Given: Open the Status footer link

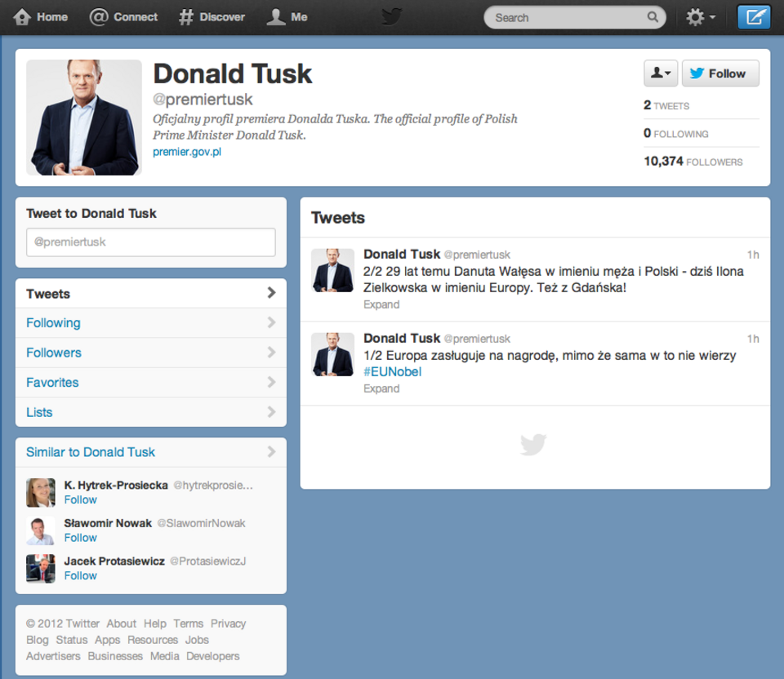Looking at the screenshot, I should (x=72, y=640).
